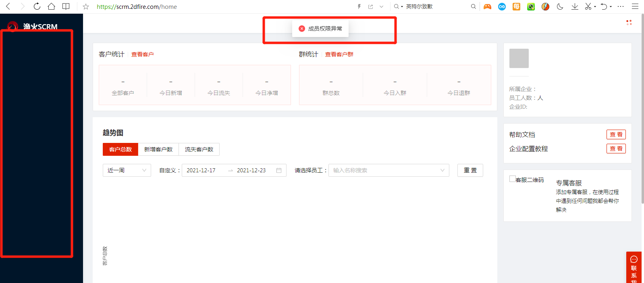Bookmark page with the star icon
This screenshot has height=283, width=644.
(85, 6)
